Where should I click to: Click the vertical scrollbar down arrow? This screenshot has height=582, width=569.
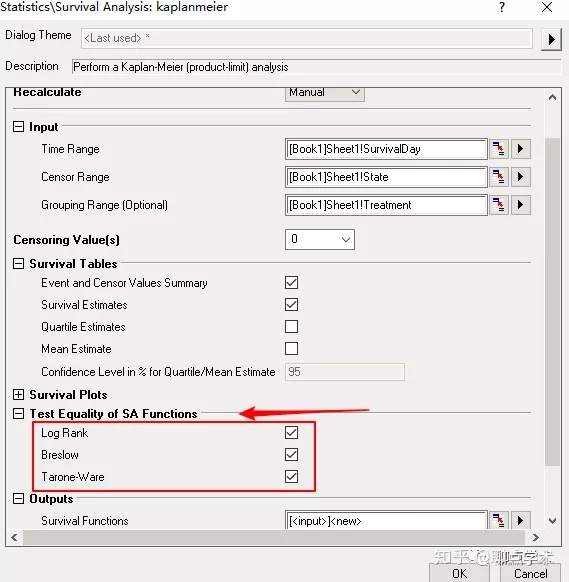click(552, 521)
